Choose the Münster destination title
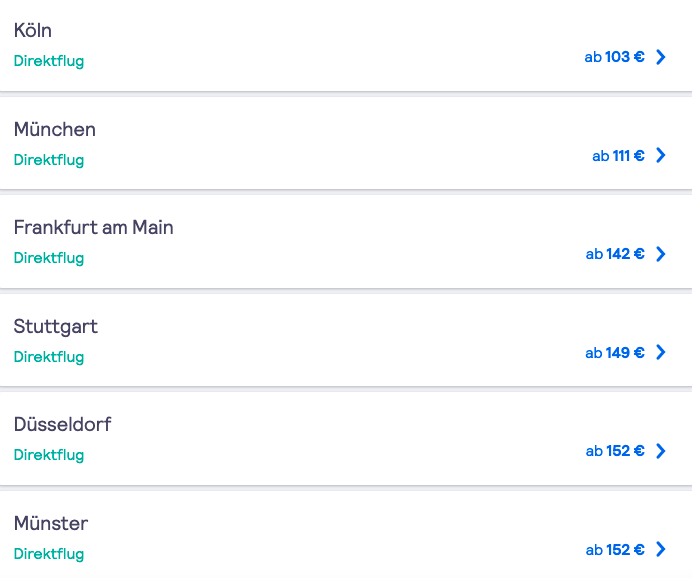The height and width of the screenshot is (578, 692). [x=51, y=523]
